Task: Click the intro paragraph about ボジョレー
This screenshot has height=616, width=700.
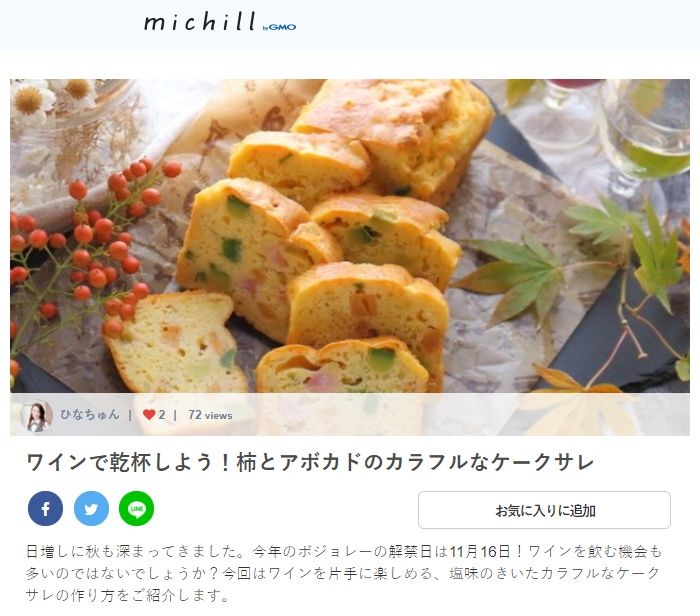Action: click(343, 573)
